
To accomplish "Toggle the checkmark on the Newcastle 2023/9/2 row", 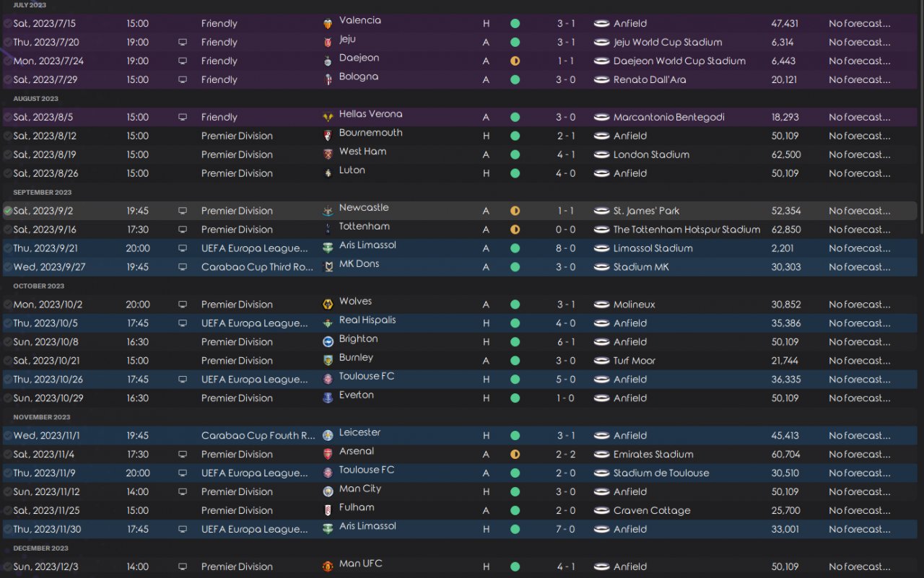I will tap(7, 211).
